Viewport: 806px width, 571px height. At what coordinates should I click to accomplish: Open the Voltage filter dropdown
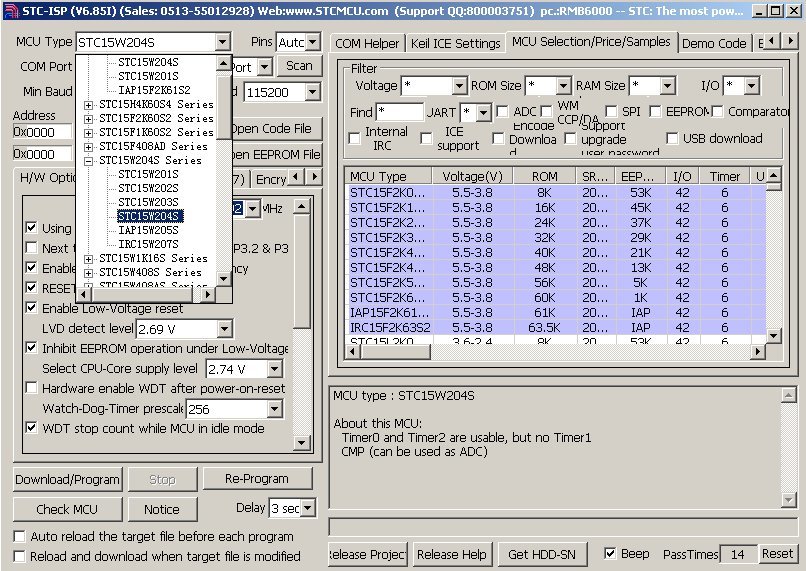pos(460,85)
